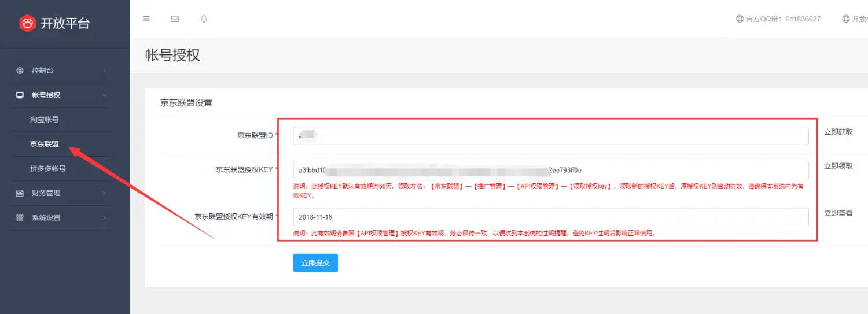This screenshot has height=314, width=868.
Task: Toggle the hamburger menu icon
Action: [146, 19]
